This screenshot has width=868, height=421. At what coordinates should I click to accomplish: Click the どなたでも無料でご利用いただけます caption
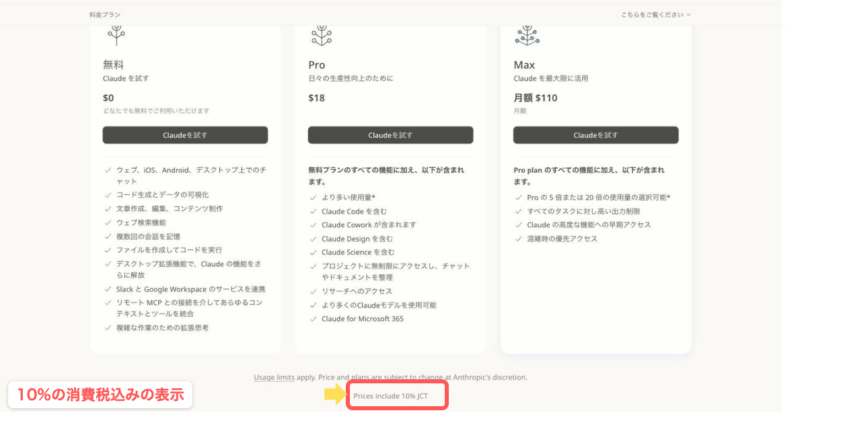[x=156, y=111]
